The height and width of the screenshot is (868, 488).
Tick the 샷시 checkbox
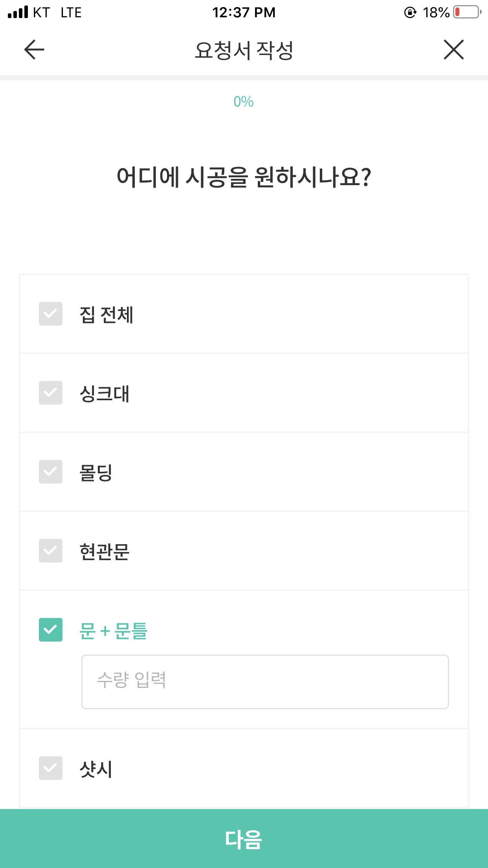click(51, 768)
